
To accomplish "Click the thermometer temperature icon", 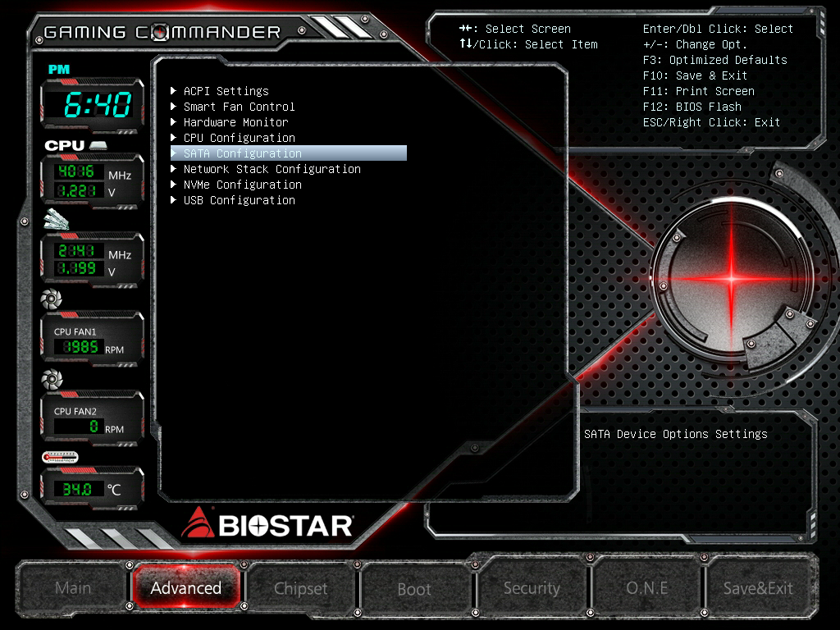I will [x=60, y=457].
